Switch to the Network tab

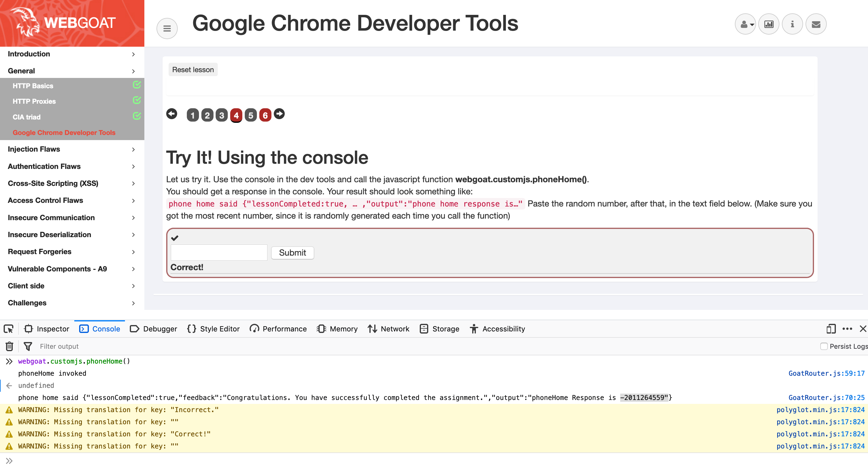click(x=388, y=329)
